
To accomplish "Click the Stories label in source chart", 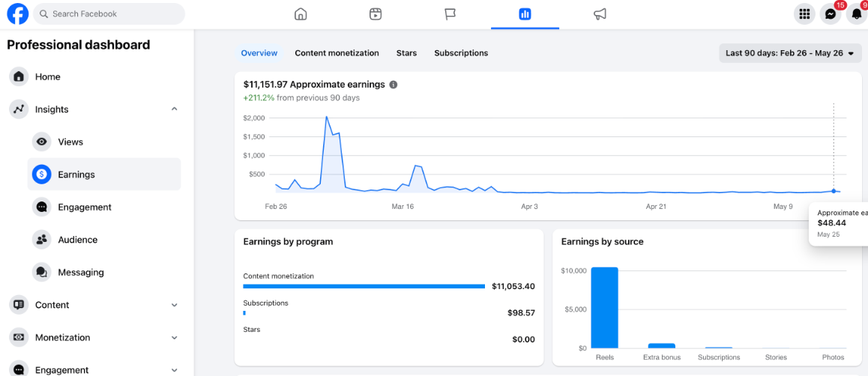I will pyautogui.click(x=776, y=357).
